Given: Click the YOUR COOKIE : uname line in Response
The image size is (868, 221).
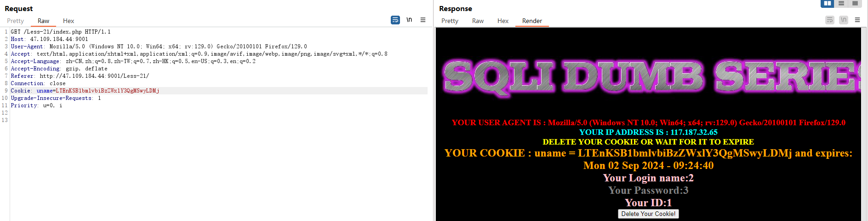Looking at the screenshot, I should 648,153.
